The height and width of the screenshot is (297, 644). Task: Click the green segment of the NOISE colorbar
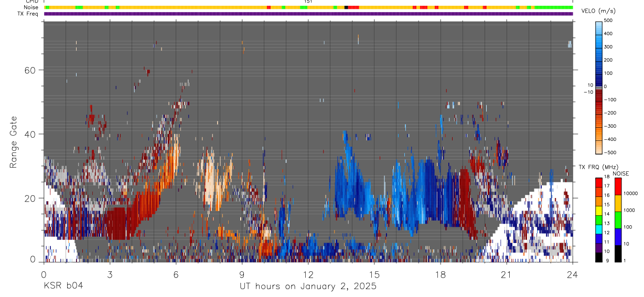coord(617,219)
